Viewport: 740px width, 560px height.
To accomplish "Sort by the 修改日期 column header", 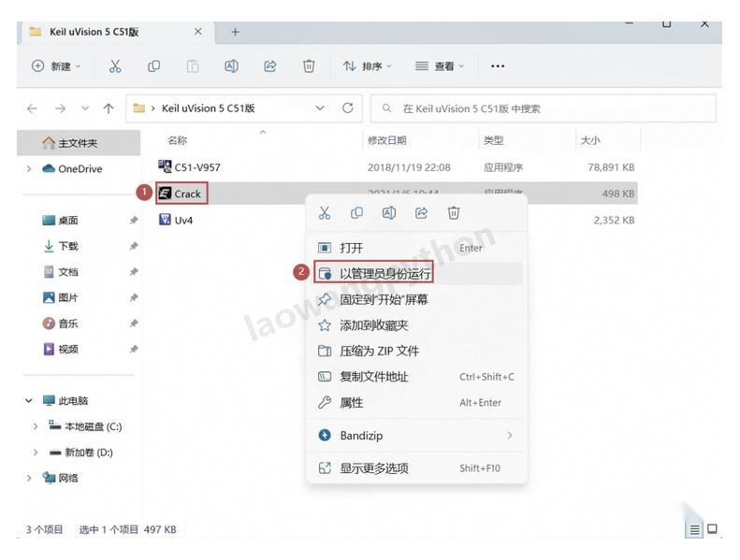I will pos(387,140).
